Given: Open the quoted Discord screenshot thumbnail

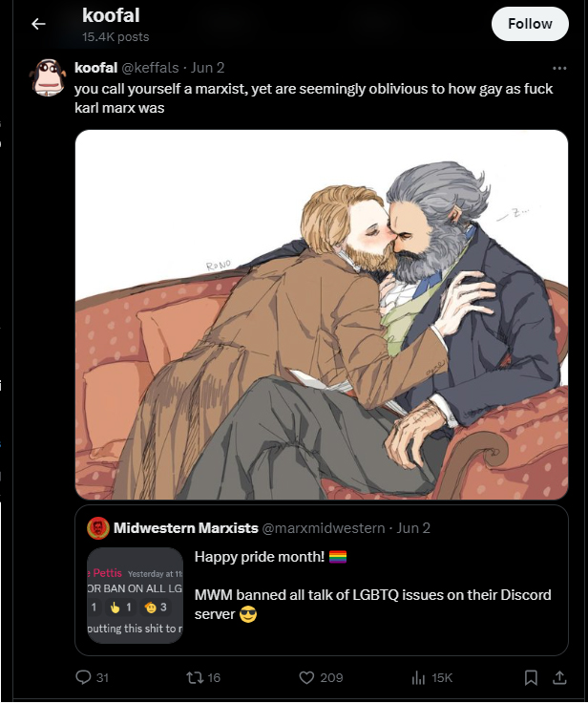Looking at the screenshot, I should tap(135, 595).
